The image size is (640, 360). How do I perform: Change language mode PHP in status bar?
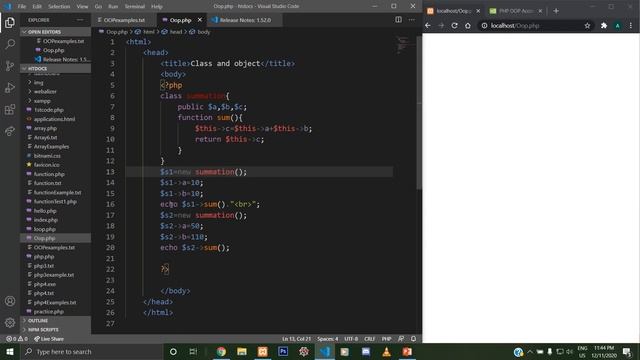coord(387,339)
